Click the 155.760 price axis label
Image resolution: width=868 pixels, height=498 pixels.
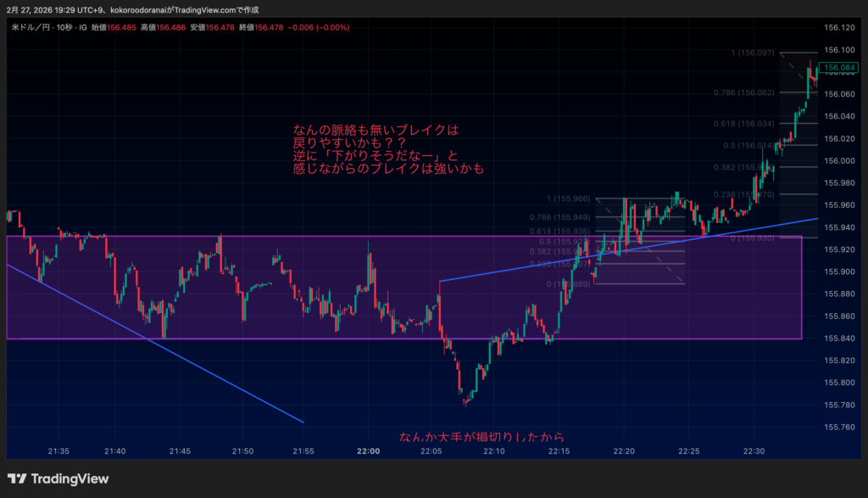click(x=837, y=427)
